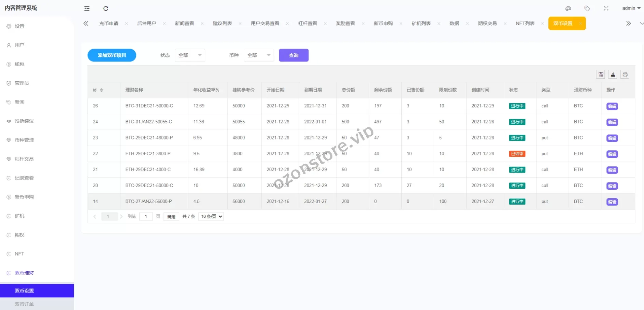Click the page number input field

pyautogui.click(x=146, y=216)
